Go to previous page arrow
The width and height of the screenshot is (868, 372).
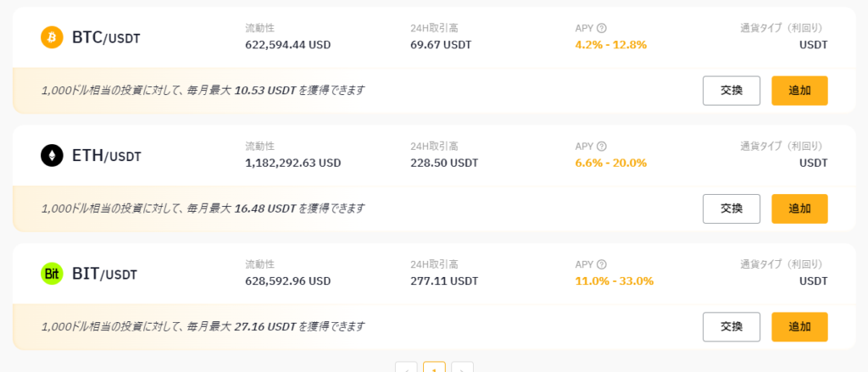(x=406, y=368)
